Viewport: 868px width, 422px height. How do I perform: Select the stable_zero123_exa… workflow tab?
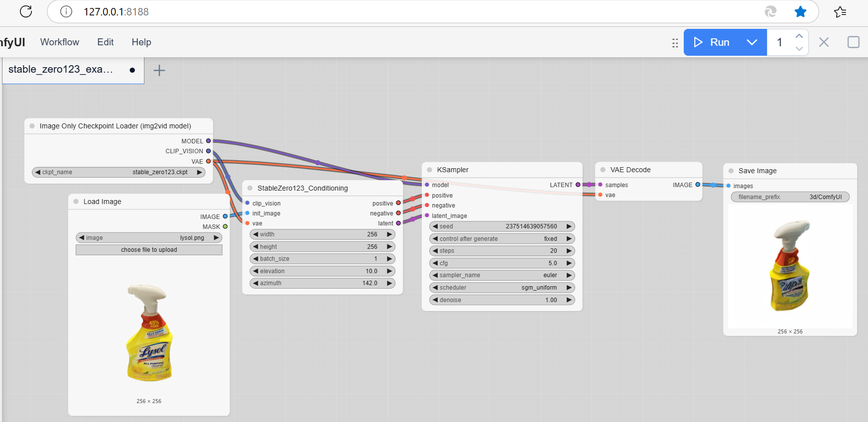coord(73,70)
